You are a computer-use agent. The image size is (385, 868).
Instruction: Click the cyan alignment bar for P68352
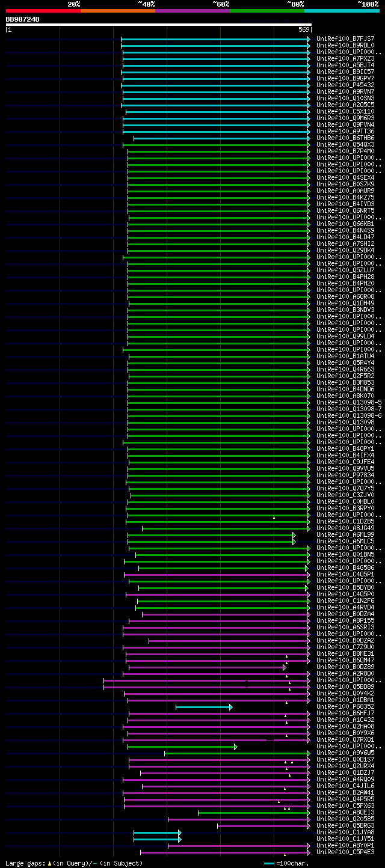(x=204, y=707)
